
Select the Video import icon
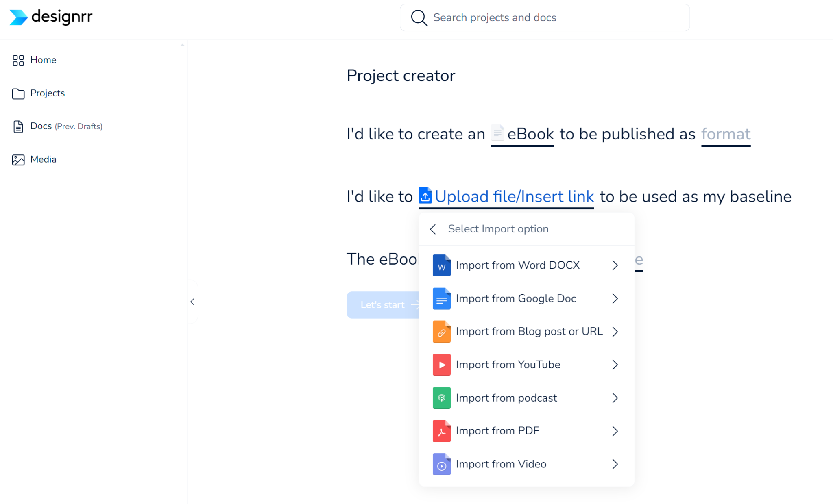pyautogui.click(x=441, y=464)
